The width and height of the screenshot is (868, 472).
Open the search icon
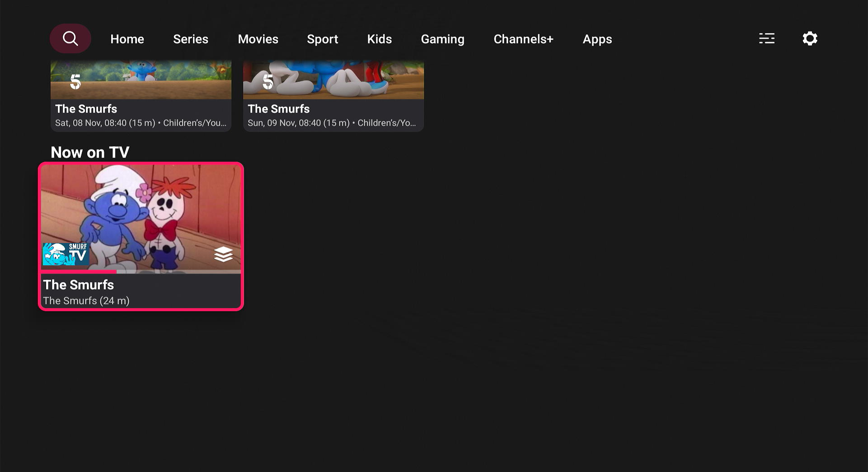(70, 38)
